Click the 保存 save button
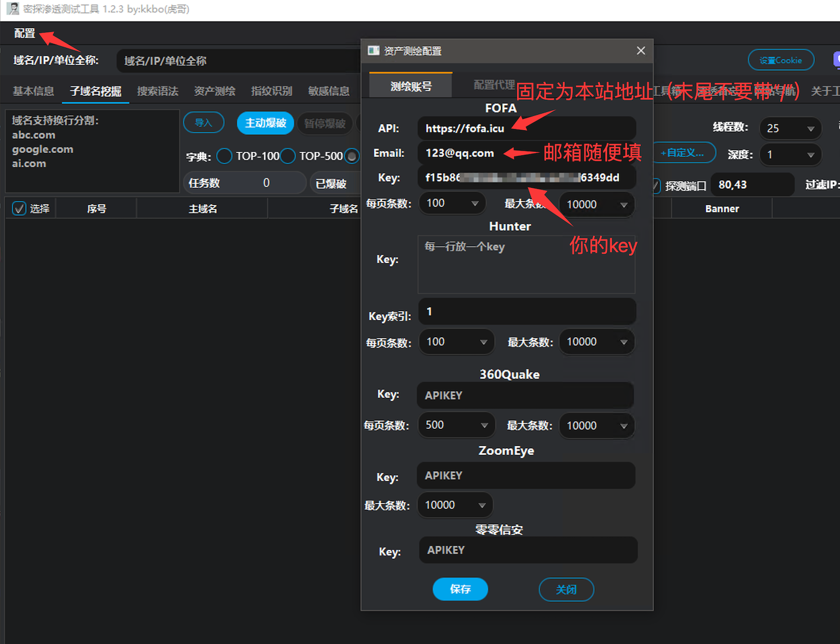Image resolution: width=840 pixels, height=644 pixels. 460,589
